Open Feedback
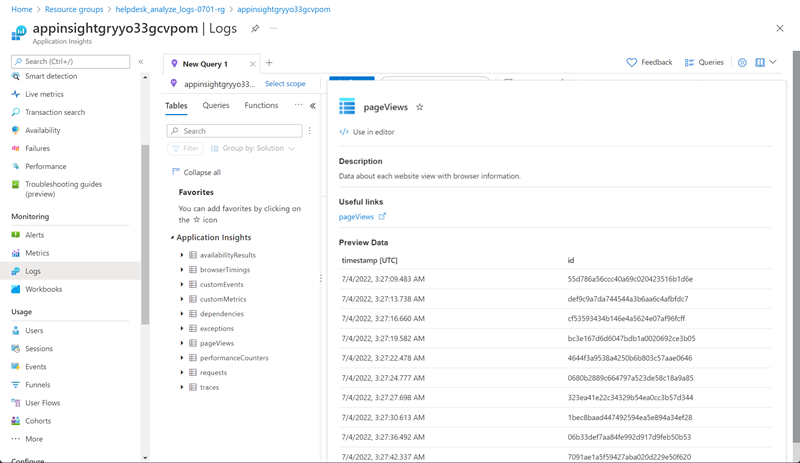Viewport: 800px width, 463px height. click(x=649, y=62)
